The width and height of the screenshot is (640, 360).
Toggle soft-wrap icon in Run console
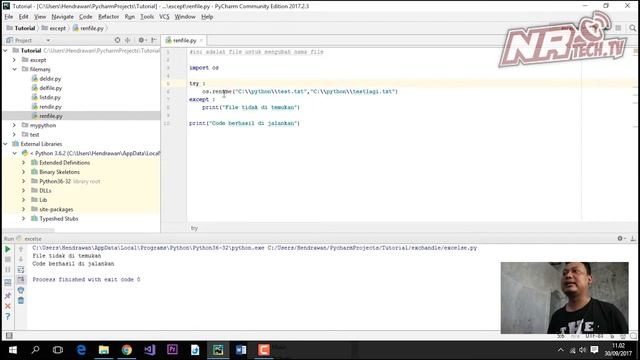[x=21, y=269]
